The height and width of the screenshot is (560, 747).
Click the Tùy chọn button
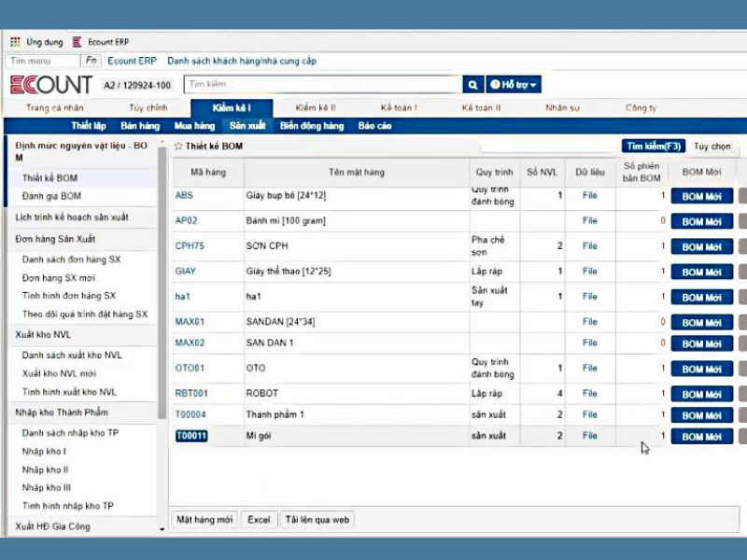click(x=712, y=147)
